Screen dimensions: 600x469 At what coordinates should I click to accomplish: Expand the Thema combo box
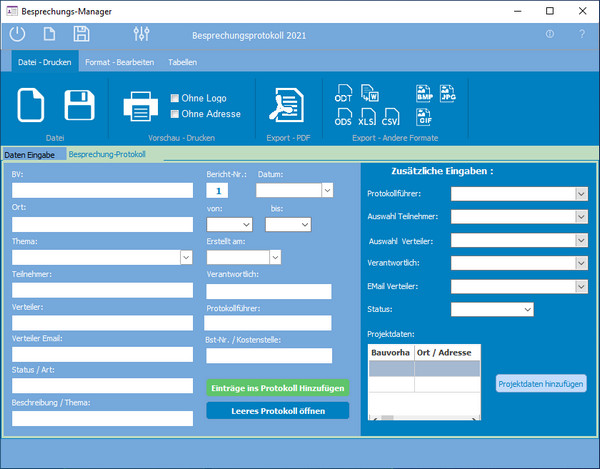186,257
